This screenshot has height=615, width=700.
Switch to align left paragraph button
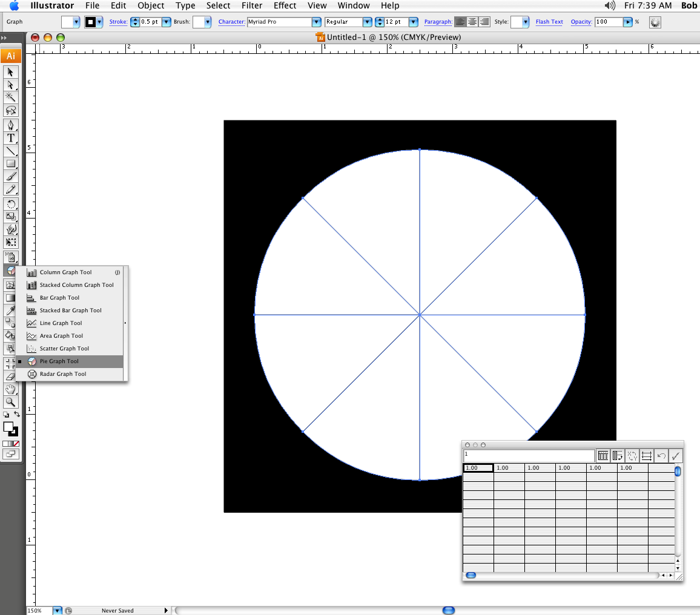point(461,22)
